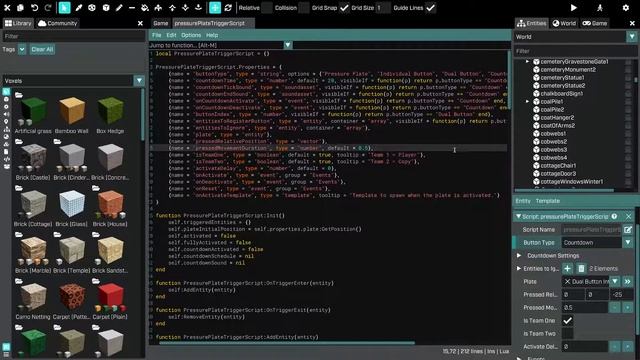Open the Plate entity dropdown arrow

[615, 282]
